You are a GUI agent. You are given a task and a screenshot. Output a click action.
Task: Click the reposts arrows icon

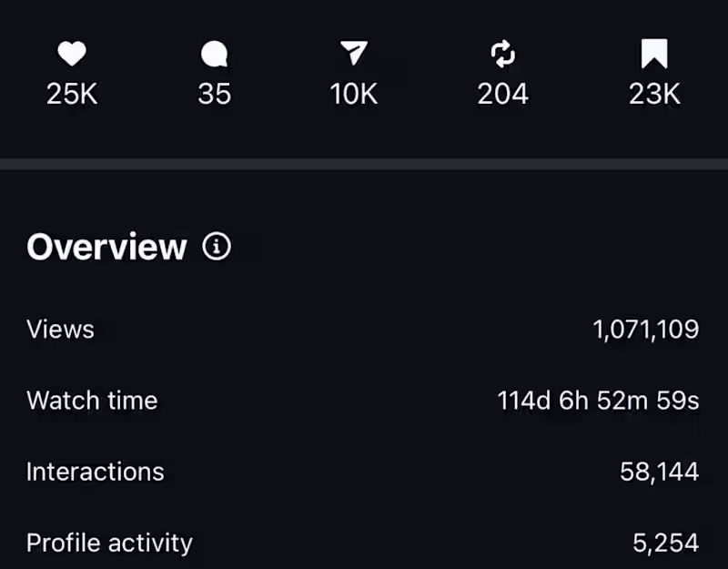(502, 55)
